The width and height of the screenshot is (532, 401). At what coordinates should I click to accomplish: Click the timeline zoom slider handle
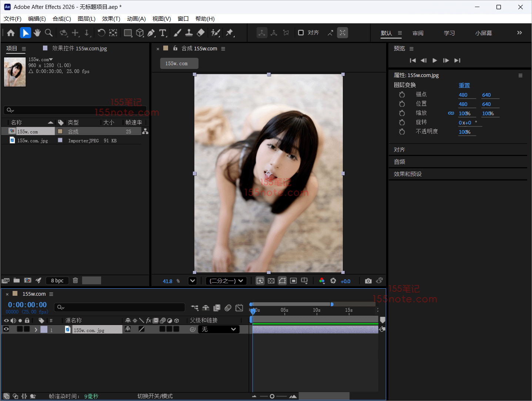272,396
